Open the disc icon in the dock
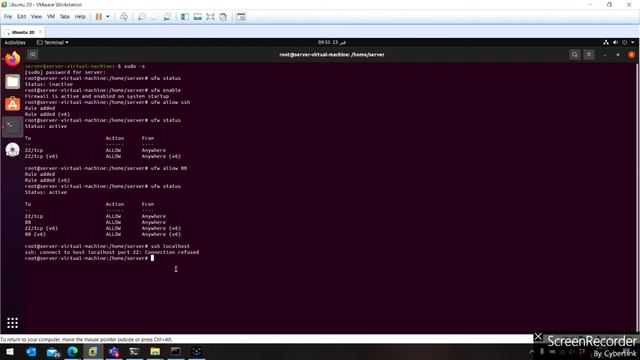640x360 pixels. coord(13,150)
